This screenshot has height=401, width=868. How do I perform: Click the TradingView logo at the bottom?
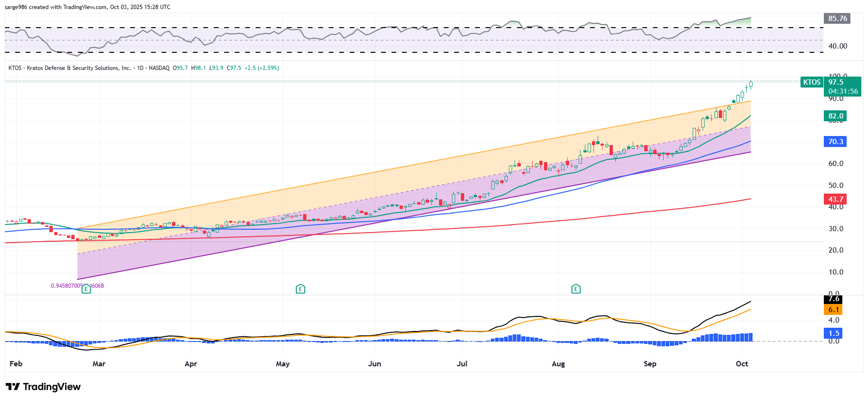(43, 387)
